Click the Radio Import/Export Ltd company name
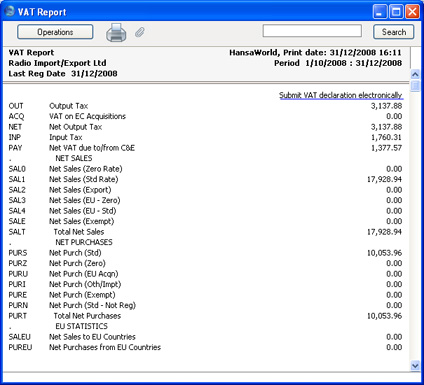 point(57,63)
